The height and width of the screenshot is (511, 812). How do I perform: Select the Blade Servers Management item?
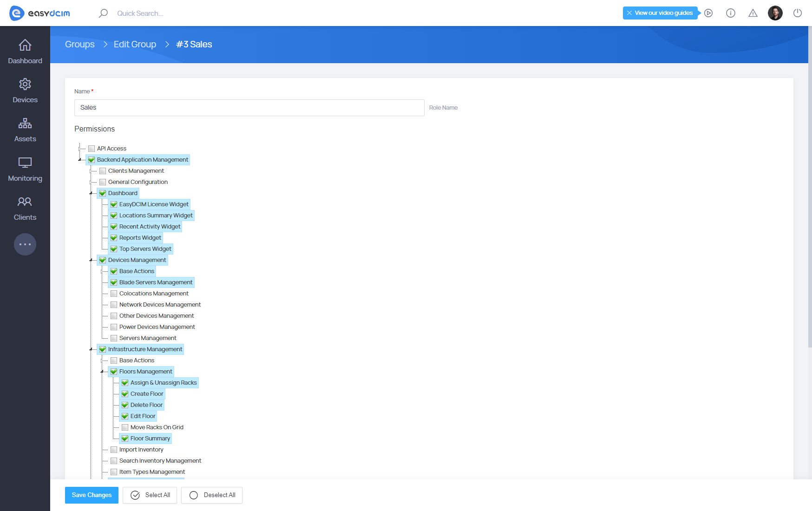click(x=156, y=282)
